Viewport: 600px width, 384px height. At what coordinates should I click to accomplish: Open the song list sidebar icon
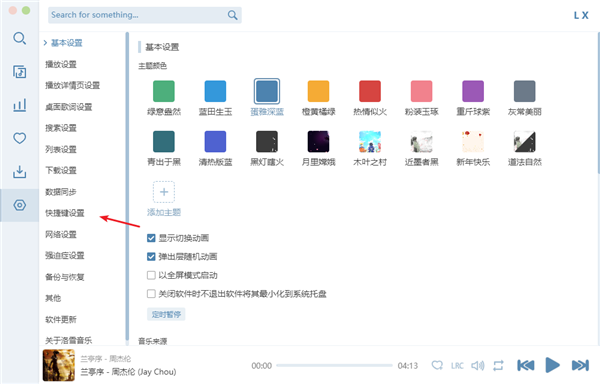point(20,72)
